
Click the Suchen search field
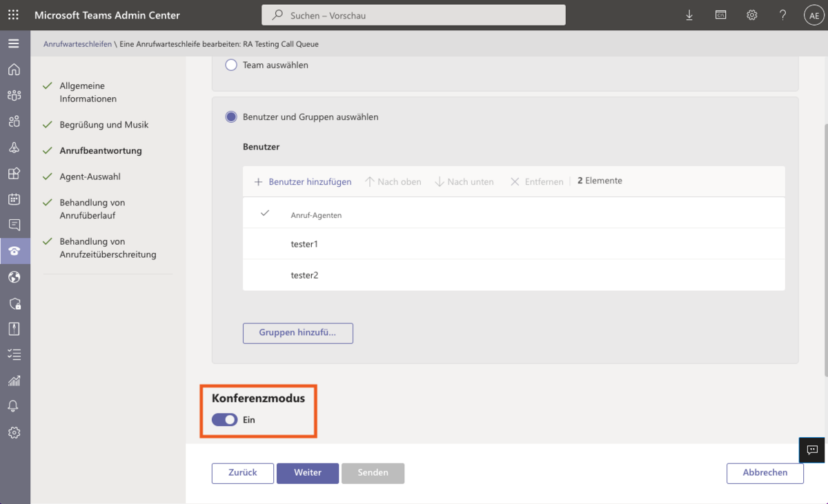pos(414,15)
